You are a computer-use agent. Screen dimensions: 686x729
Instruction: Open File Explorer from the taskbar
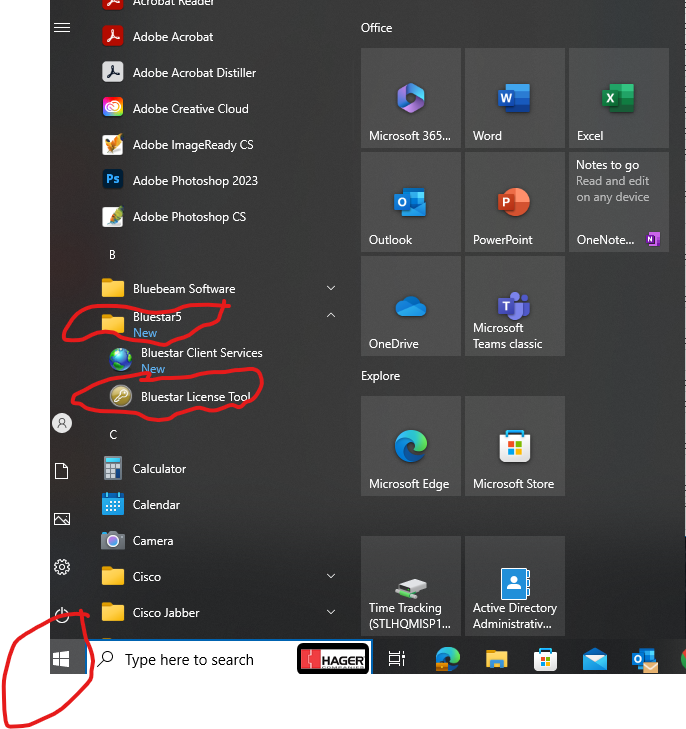point(496,659)
